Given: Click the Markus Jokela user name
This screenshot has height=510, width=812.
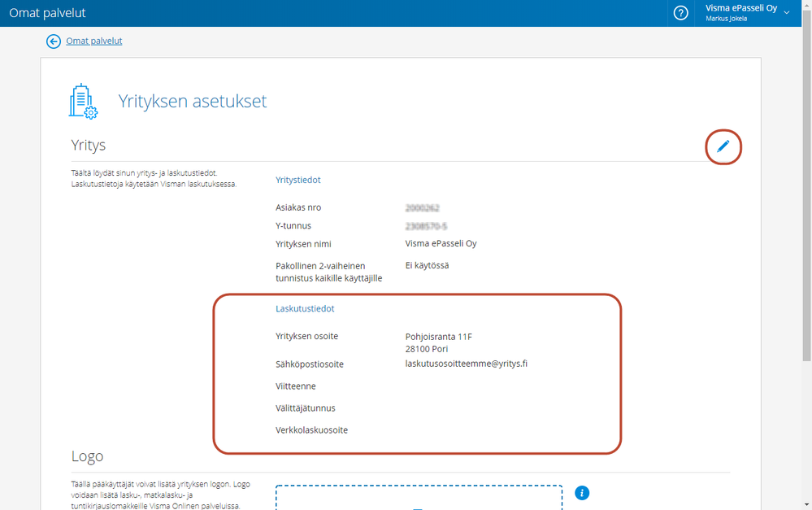Looking at the screenshot, I should tap(726, 19).
